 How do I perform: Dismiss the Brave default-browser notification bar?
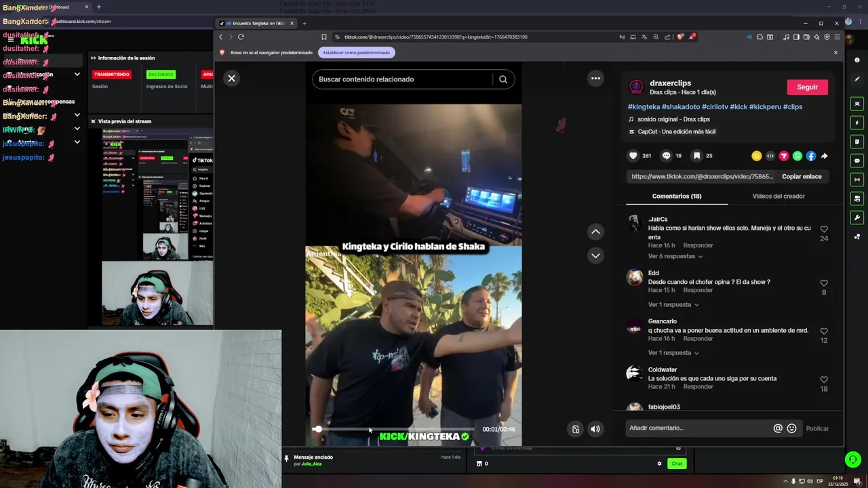click(x=835, y=52)
